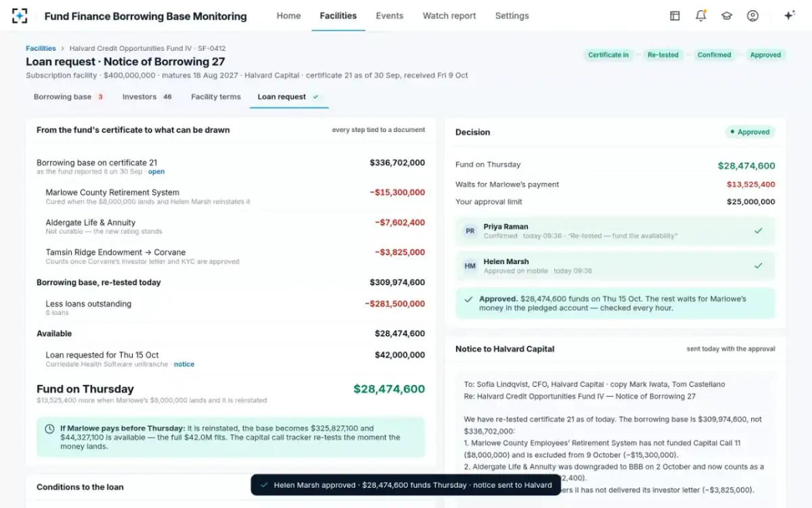The image size is (812, 508).
Task: Click Helen Marsh approval card
Action: [616, 266]
